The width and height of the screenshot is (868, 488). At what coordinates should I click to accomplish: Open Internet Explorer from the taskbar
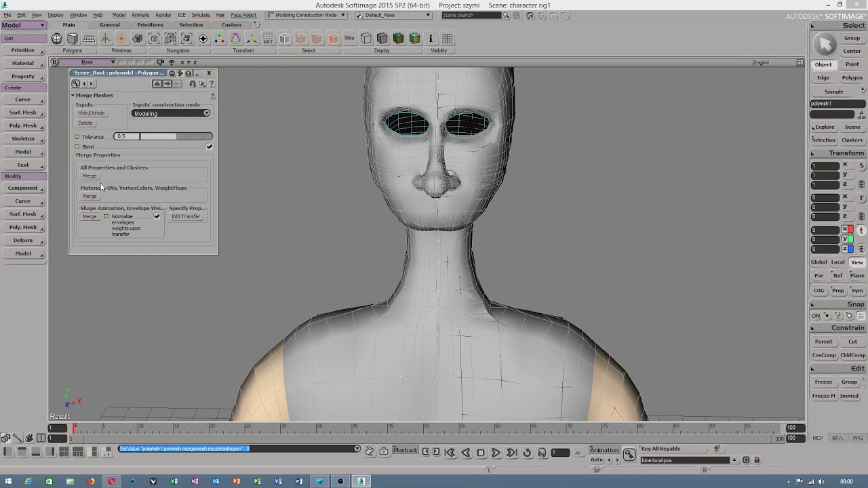[x=28, y=481]
